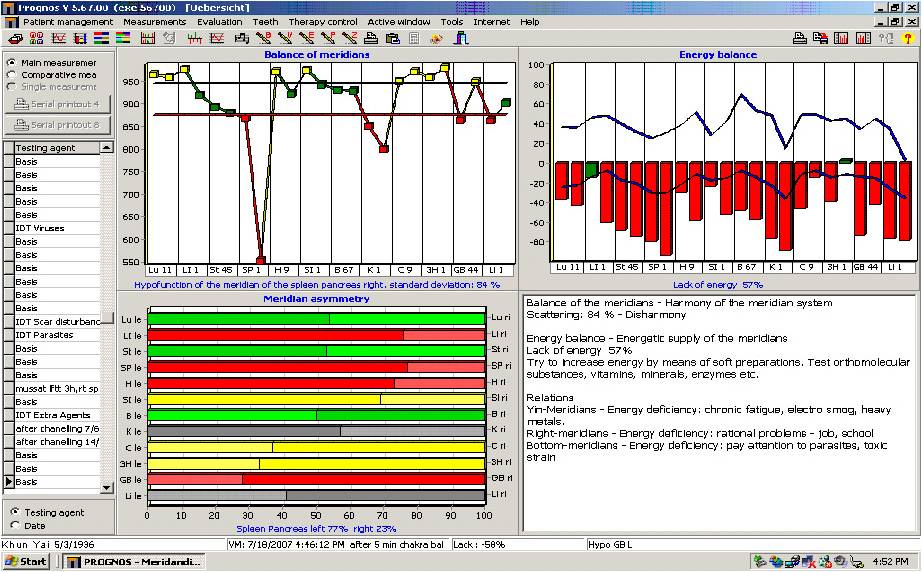The width and height of the screenshot is (922, 572).
Task: Select the Single measurement radio button
Action: pos(11,86)
